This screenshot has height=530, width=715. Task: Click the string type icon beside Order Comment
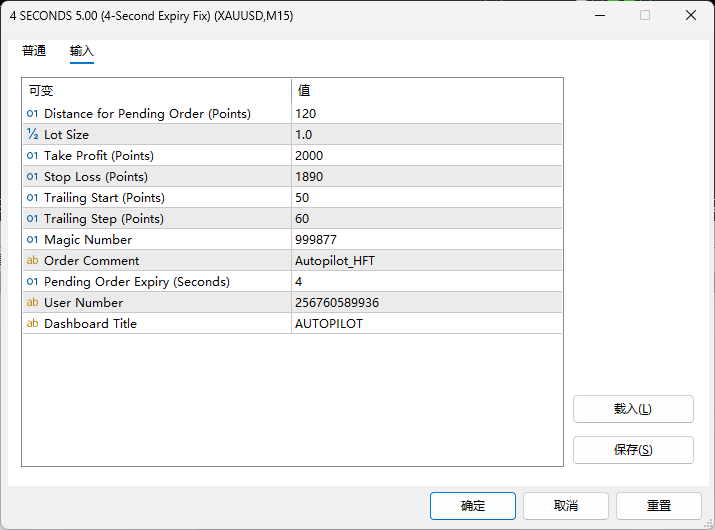tap(32, 261)
